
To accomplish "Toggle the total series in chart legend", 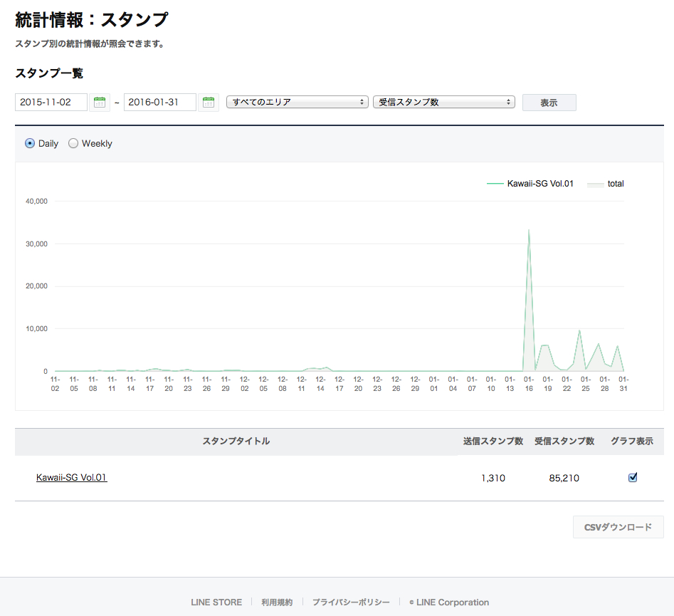I will click(606, 184).
